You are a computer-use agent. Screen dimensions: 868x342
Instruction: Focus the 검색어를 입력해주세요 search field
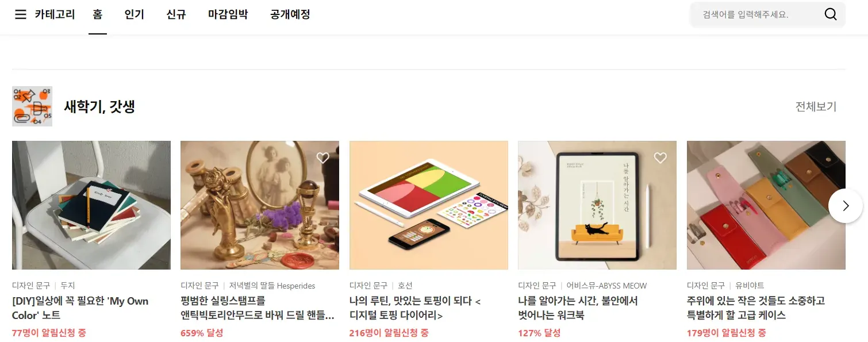pyautogui.click(x=756, y=14)
